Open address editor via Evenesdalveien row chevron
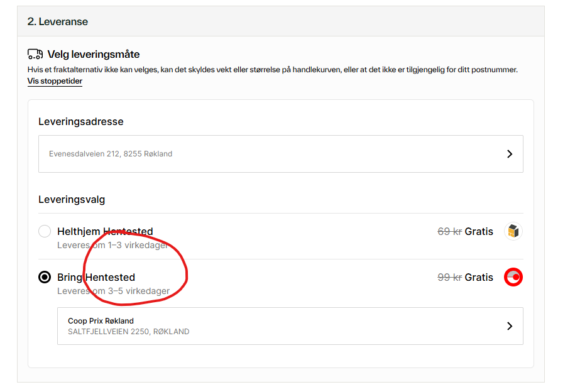The width and height of the screenshot is (575, 392). coord(510,154)
